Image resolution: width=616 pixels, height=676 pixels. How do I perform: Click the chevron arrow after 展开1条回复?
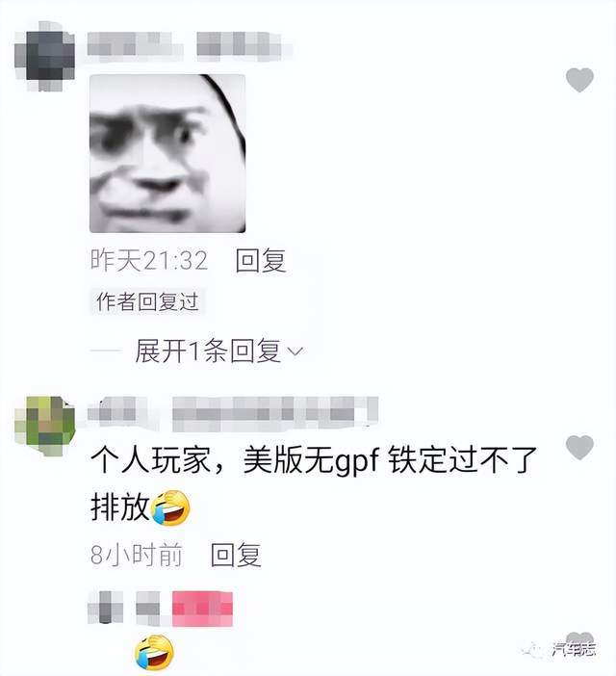click(295, 351)
